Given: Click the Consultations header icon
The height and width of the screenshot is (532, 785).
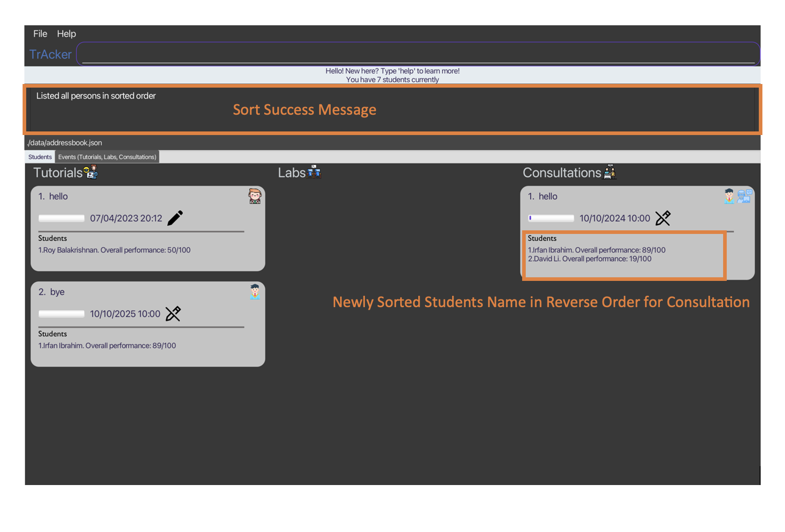Looking at the screenshot, I should [610, 172].
